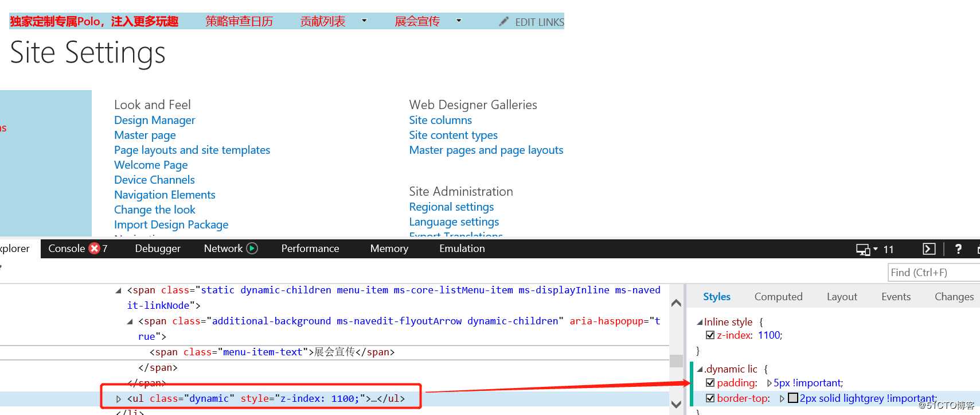The width and height of the screenshot is (980, 415).
Task: Click the Find (Ctrl+F) search field
Action: coord(934,272)
